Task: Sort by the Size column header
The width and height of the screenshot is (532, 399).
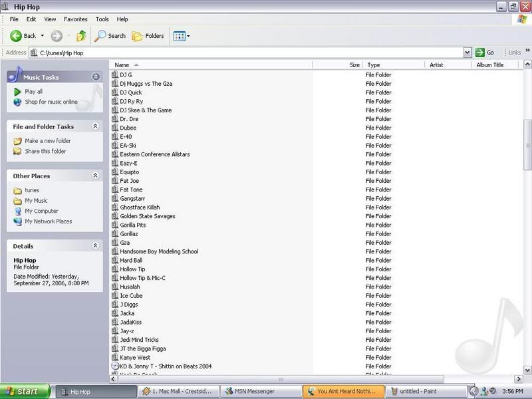Action: tap(338, 65)
